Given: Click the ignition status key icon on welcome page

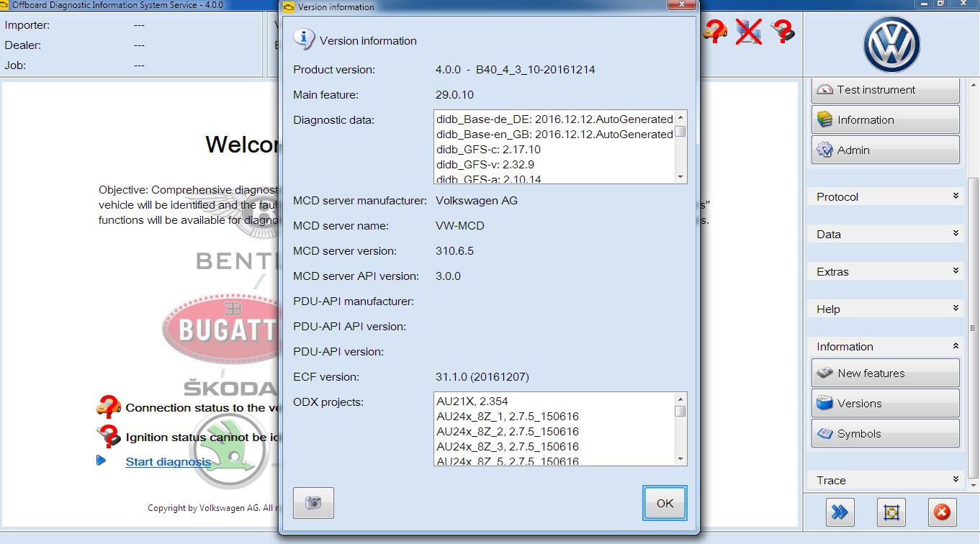Looking at the screenshot, I should [109, 435].
